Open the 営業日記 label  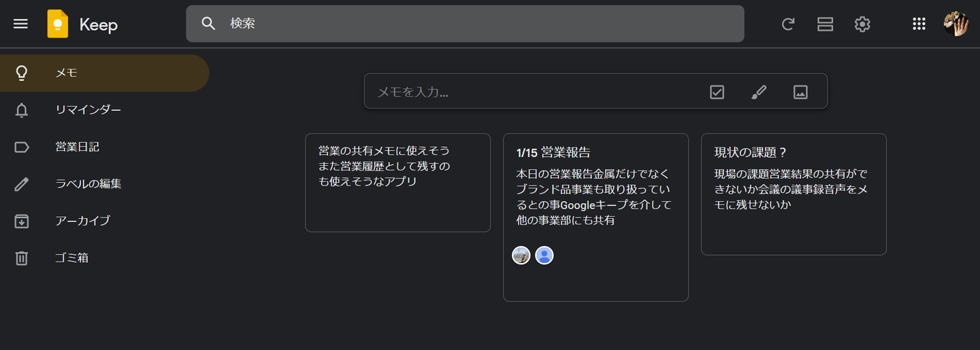(x=77, y=147)
